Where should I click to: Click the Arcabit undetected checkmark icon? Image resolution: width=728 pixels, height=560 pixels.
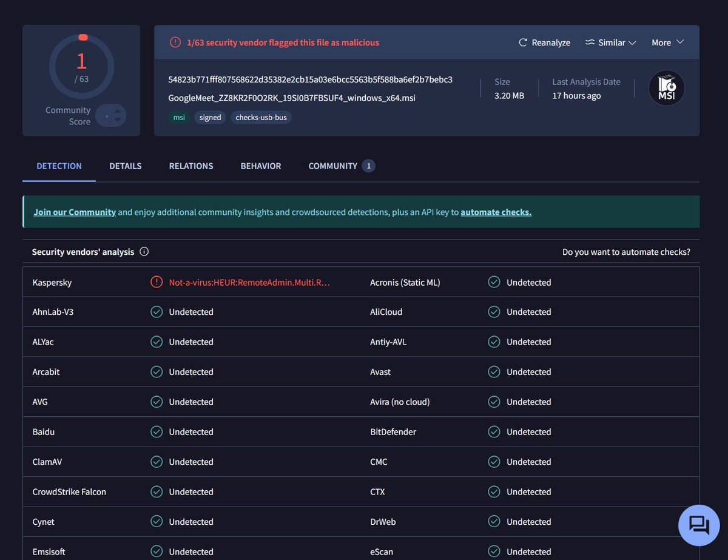click(x=157, y=372)
